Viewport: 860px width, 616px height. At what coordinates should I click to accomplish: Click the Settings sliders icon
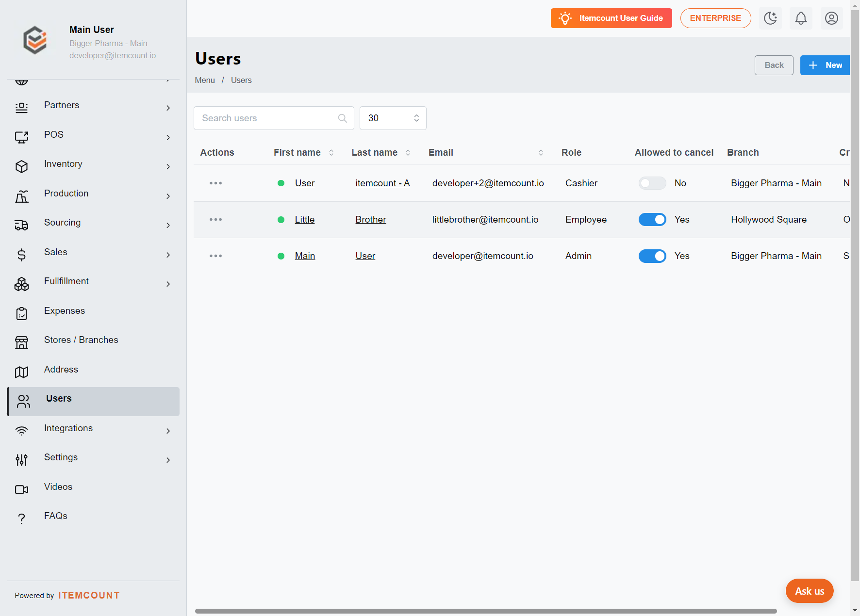tap(22, 460)
